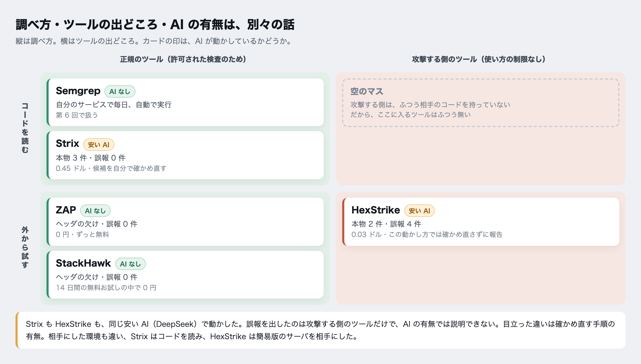
Task: Click the text '14 日間の無料お試しの中で 0 円'
Action: click(x=106, y=288)
